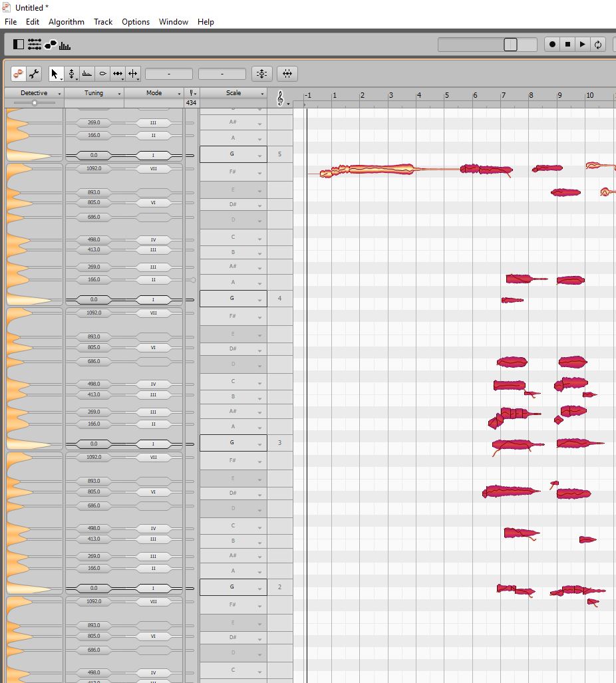Select the Amplitude tool
Screen dimensions: 616x683
click(103, 74)
